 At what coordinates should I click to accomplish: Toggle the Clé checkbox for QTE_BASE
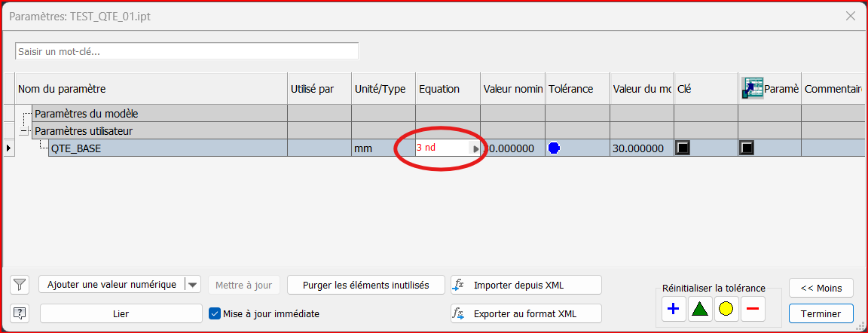(683, 148)
